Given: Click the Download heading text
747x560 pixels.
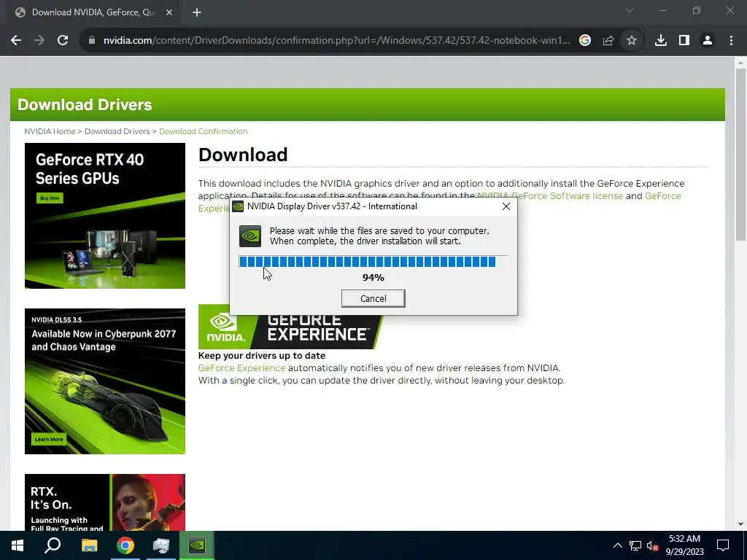Looking at the screenshot, I should [243, 155].
